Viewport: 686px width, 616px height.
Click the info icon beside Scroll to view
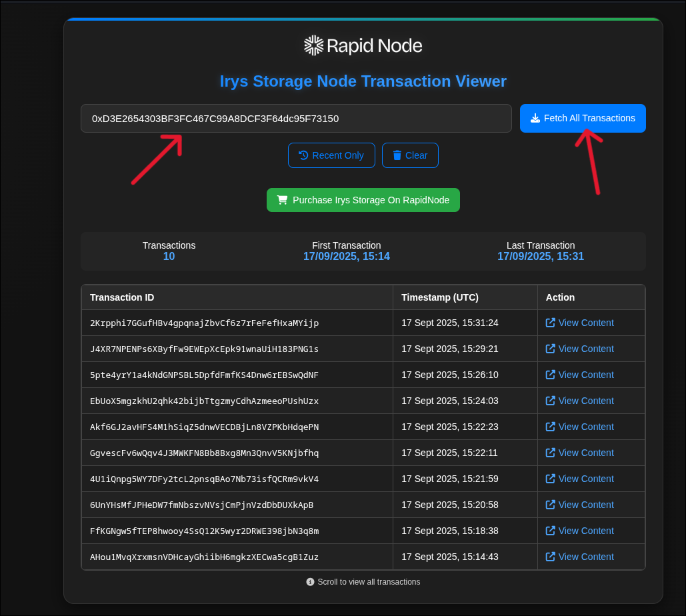tap(310, 582)
